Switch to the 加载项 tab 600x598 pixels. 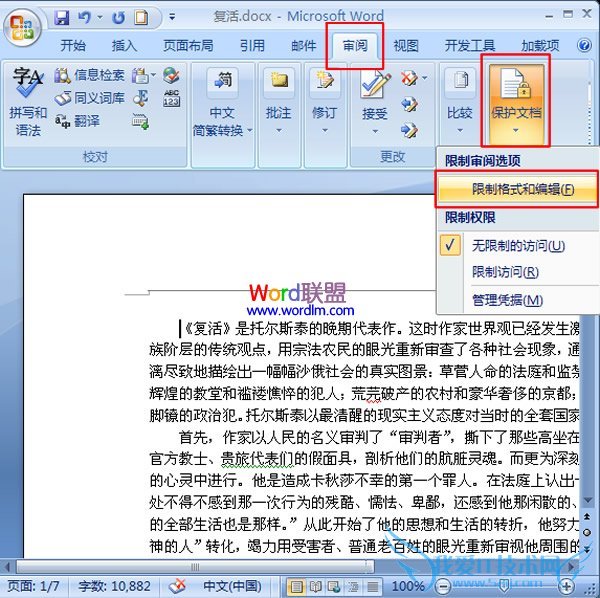[540, 46]
